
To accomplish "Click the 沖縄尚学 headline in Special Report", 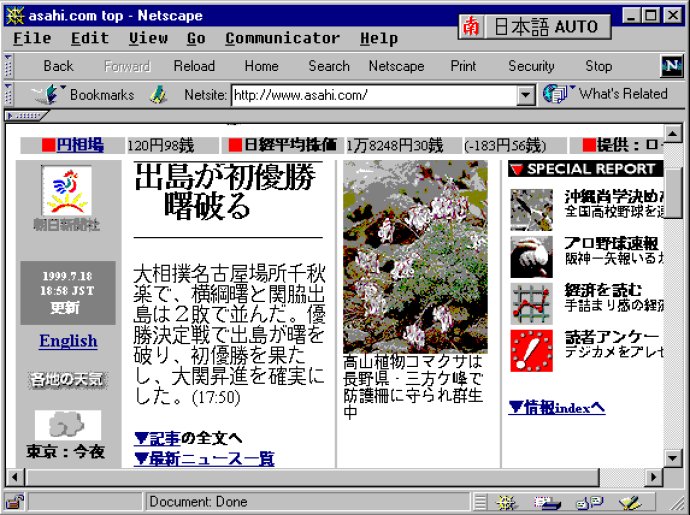I will pos(614,196).
